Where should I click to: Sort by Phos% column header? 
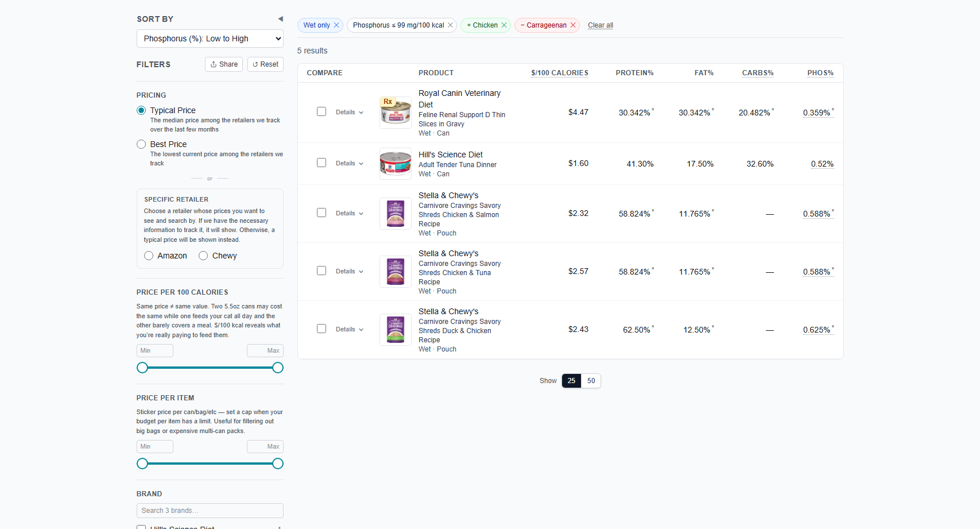pyautogui.click(x=820, y=73)
